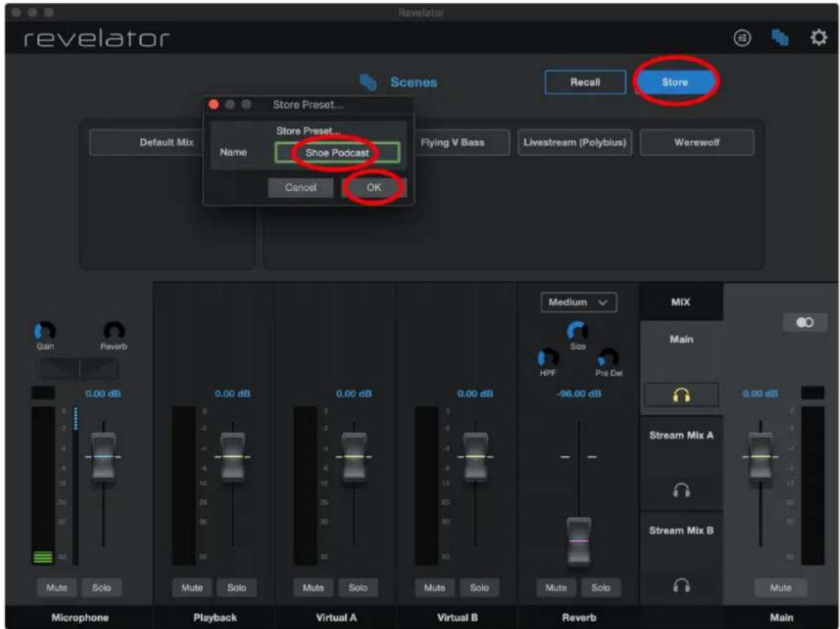Click the Playback 0.00 dB level value
This screenshot has height=629, width=840.
(233, 394)
